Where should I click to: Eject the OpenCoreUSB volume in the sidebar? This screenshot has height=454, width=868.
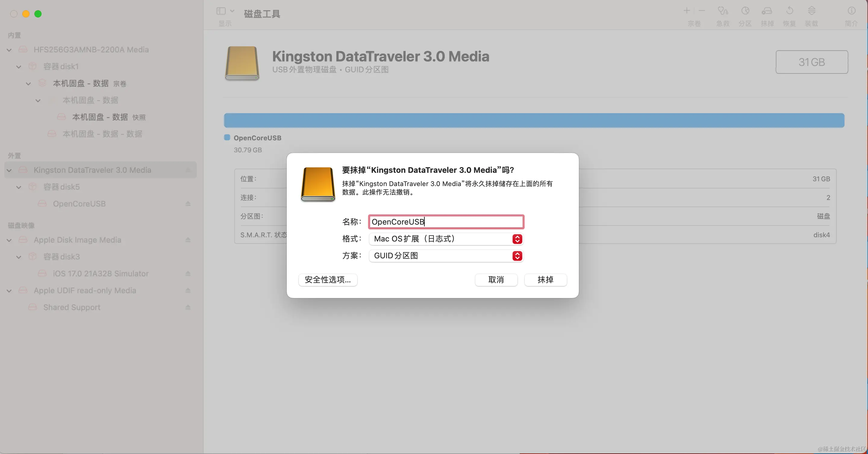click(x=188, y=204)
